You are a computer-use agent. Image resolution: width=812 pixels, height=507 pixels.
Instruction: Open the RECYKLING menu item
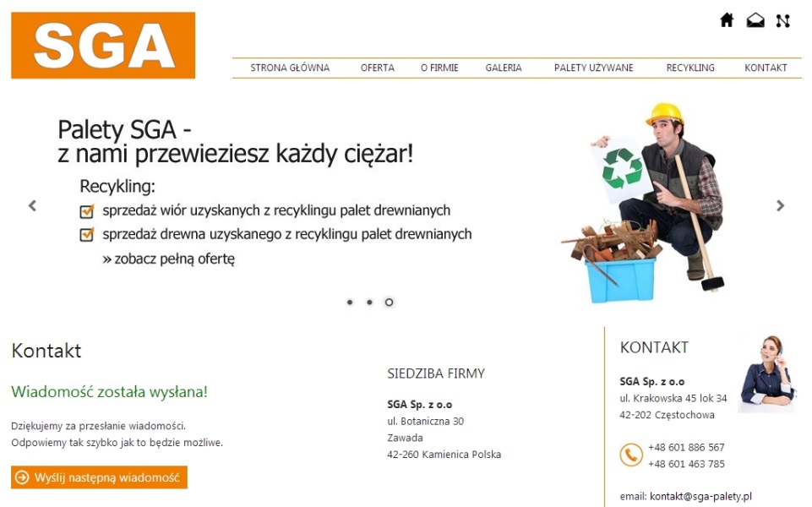pyautogui.click(x=690, y=68)
